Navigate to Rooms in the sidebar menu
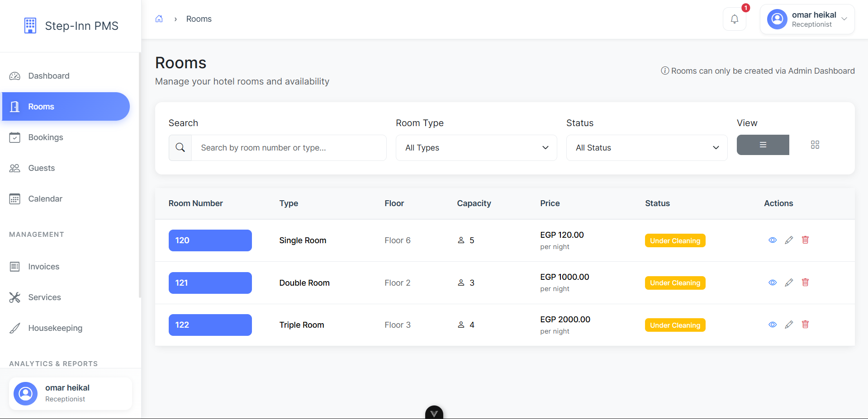This screenshot has width=868, height=419. [x=41, y=106]
